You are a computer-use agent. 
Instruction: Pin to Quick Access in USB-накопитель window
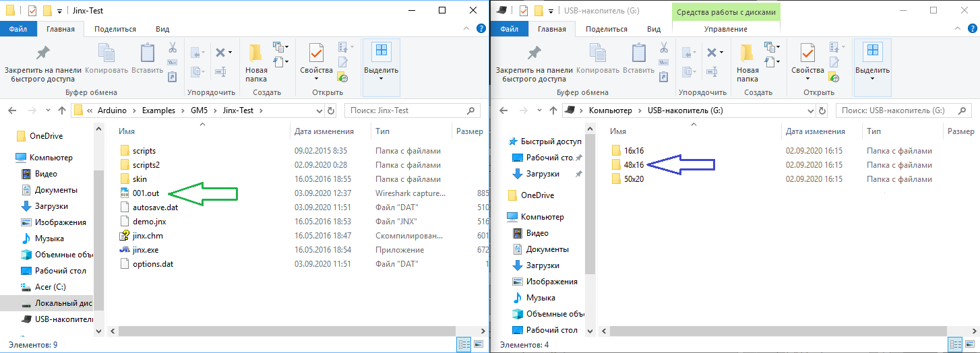coord(534,62)
